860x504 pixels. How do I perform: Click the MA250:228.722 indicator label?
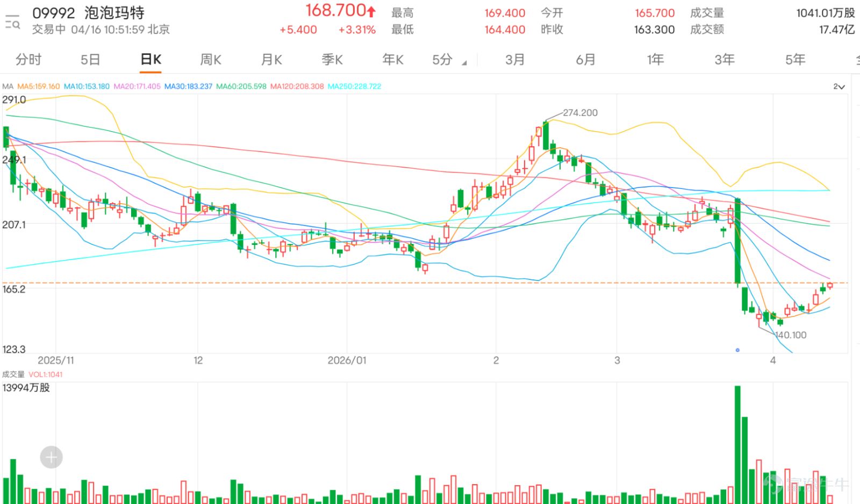pyautogui.click(x=355, y=87)
